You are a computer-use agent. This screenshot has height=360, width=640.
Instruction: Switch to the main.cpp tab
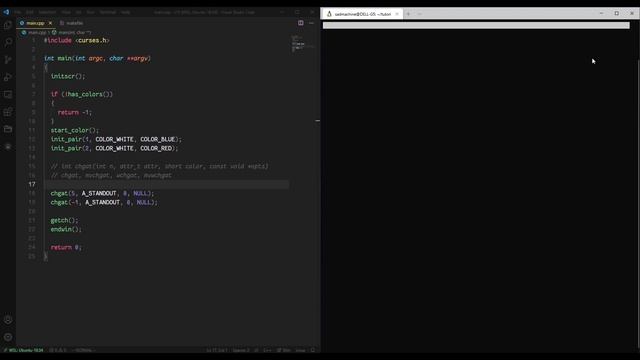point(35,23)
